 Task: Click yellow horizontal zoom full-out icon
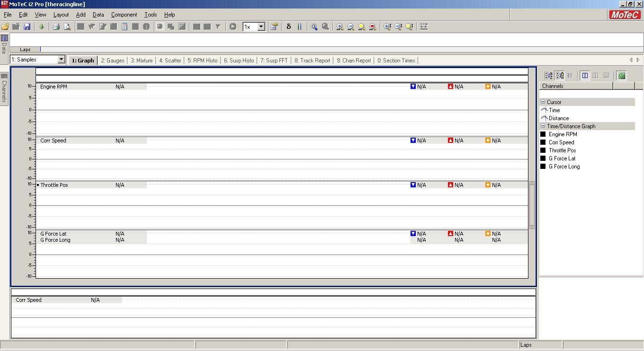[361, 27]
